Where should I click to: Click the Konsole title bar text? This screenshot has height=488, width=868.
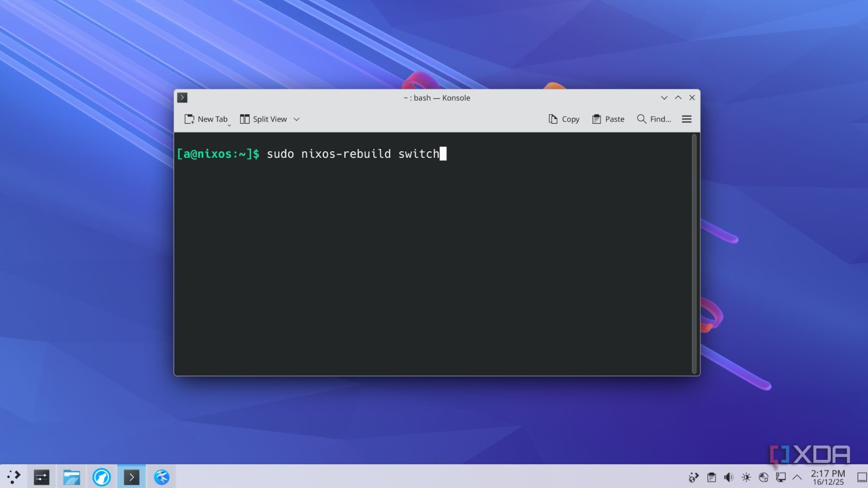pos(437,98)
